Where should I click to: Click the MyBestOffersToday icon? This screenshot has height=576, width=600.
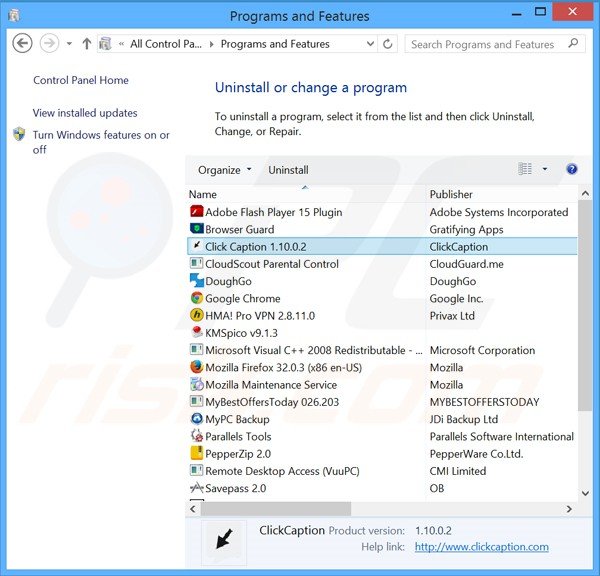point(196,401)
